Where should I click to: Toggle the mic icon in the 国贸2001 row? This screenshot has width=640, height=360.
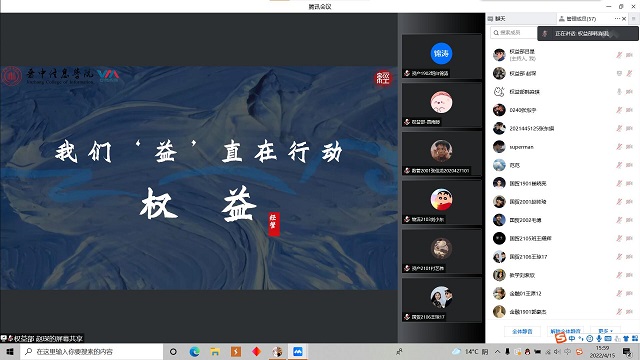point(619,202)
